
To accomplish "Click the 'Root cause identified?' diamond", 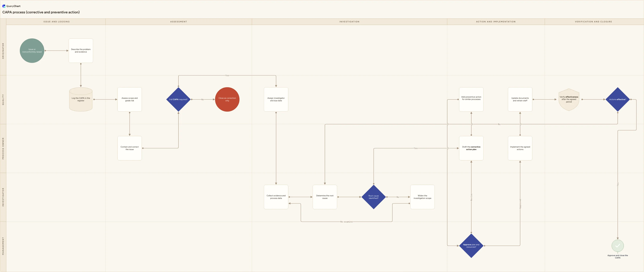I will (373, 197).
